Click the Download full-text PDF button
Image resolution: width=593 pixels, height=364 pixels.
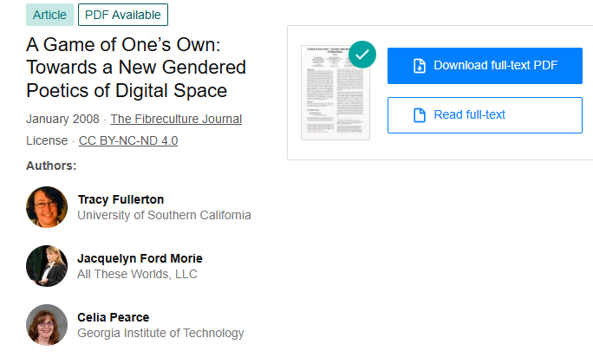click(485, 66)
